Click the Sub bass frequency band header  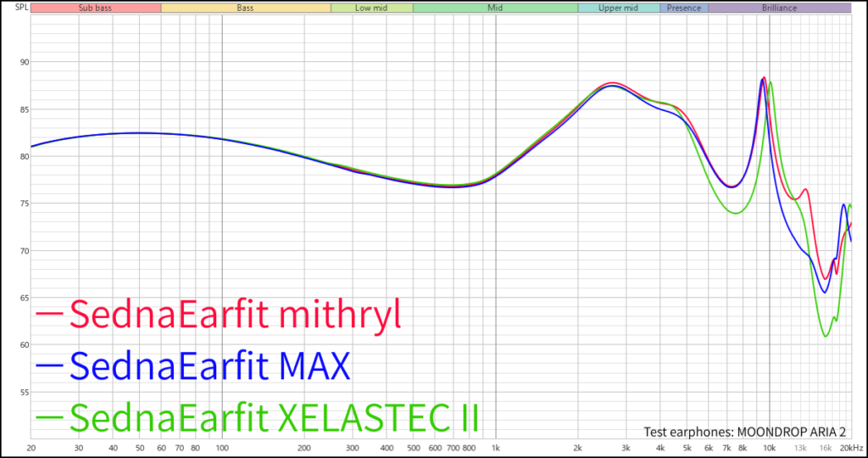[x=95, y=8]
